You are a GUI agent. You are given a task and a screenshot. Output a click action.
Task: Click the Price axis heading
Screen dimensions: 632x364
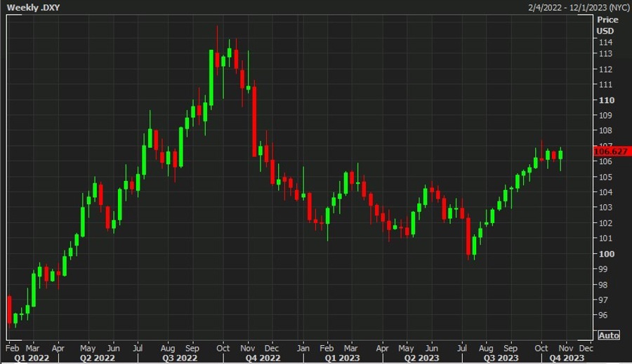click(607, 20)
